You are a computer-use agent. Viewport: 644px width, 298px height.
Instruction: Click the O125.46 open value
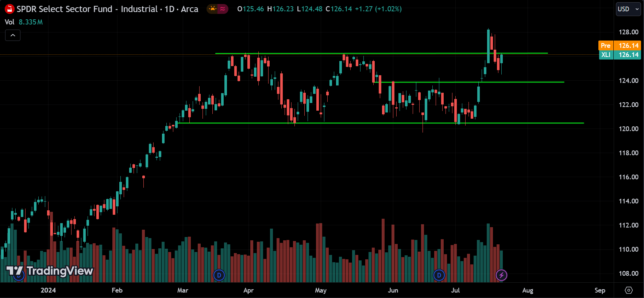[x=250, y=9]
